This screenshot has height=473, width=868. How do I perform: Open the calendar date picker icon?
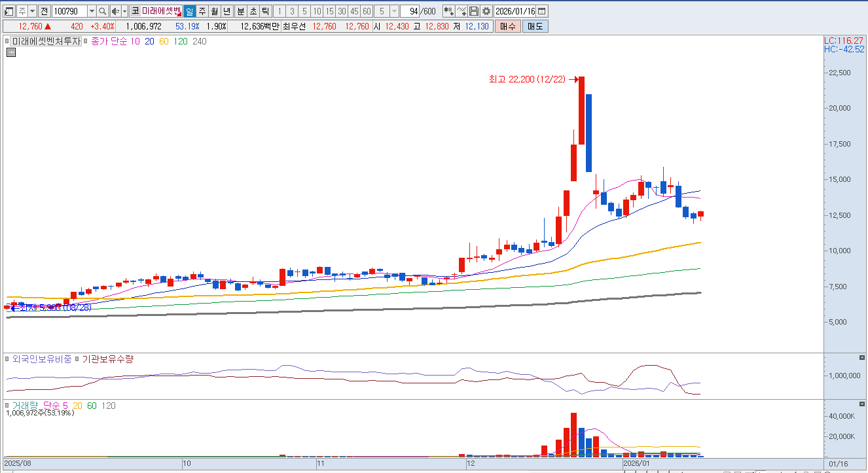tap(542, 11)
